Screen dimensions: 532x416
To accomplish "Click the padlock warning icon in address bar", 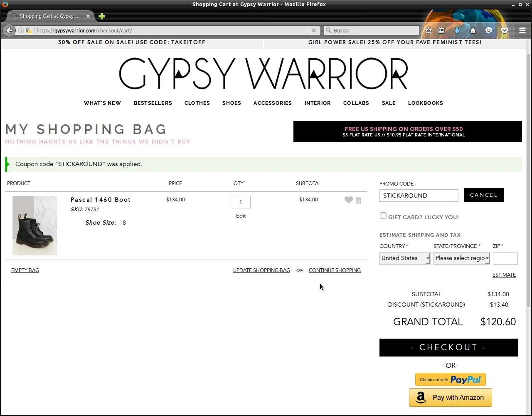I will click(x=28, y=30).
